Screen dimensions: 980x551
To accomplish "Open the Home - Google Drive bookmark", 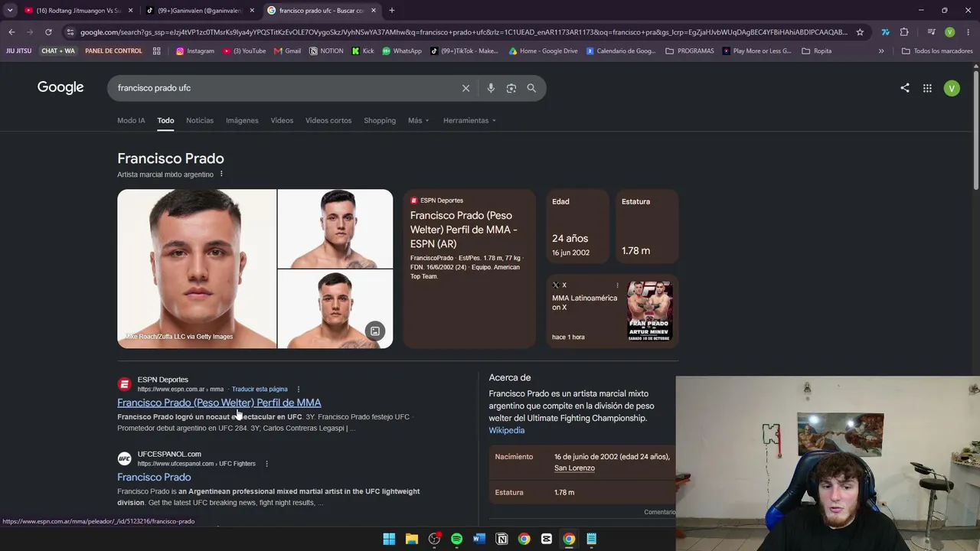I will click(543, 51).
